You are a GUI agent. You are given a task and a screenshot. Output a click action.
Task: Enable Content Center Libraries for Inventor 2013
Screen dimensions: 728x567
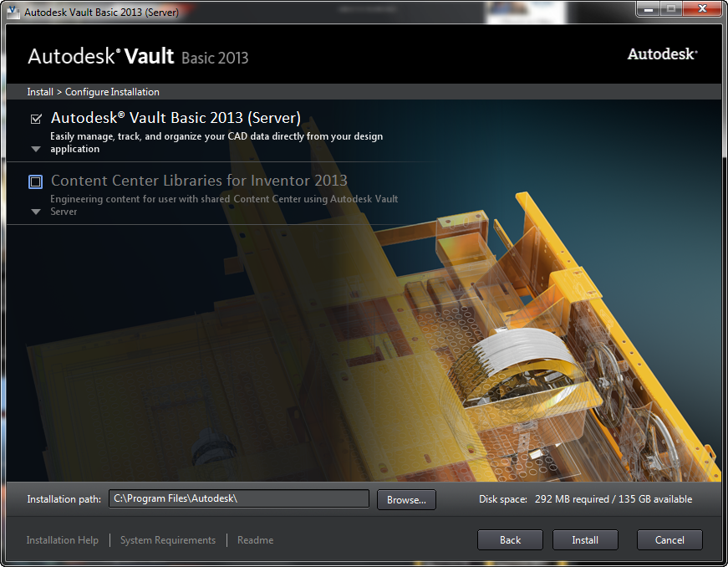click(x=35, y=181)
